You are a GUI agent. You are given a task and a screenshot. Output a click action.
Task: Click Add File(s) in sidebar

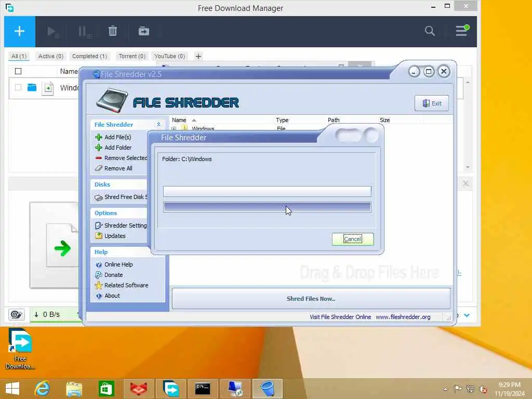pyautogui.click(x=118, y=137)
